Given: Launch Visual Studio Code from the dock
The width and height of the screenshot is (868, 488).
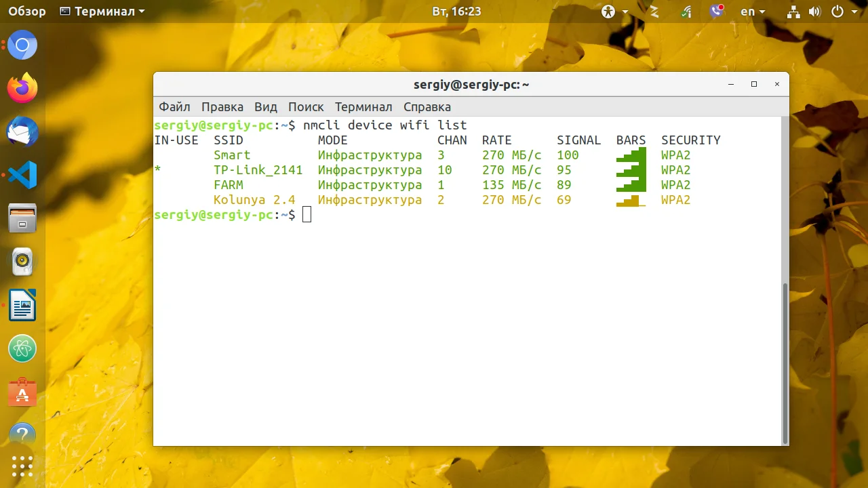Looking at the screenshot, I should (x=22, y=175).
